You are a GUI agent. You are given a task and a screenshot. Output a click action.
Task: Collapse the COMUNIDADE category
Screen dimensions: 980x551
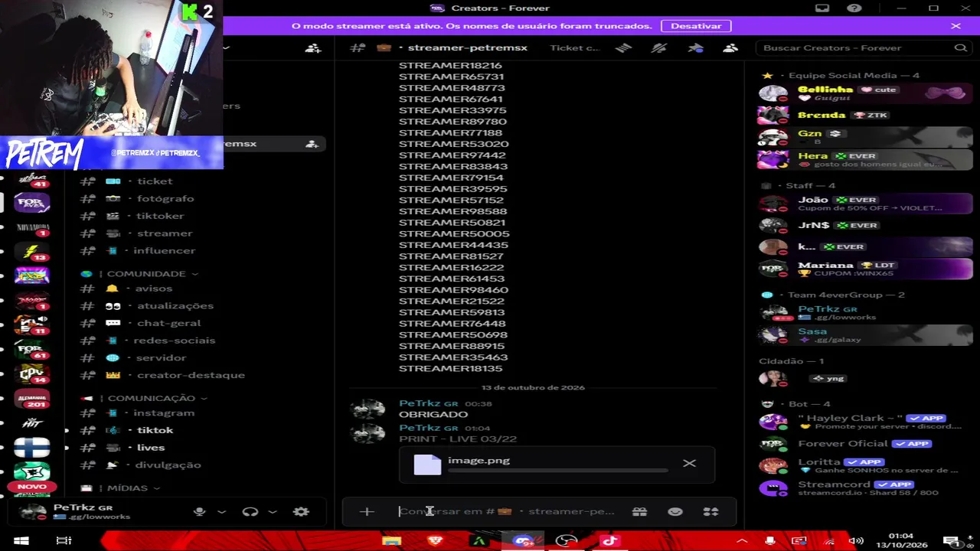point(152,273)
